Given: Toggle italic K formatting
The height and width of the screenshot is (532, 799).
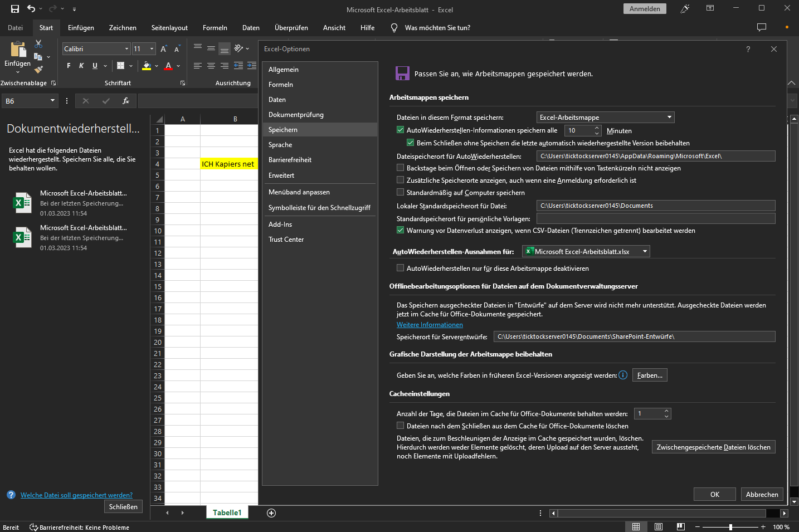Looking at the screenshot, I should (81, 66).
